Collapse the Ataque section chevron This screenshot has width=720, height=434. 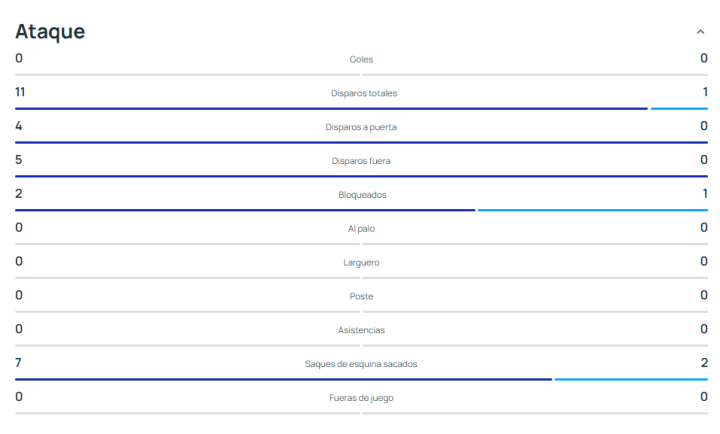click(x=700, y=32)
